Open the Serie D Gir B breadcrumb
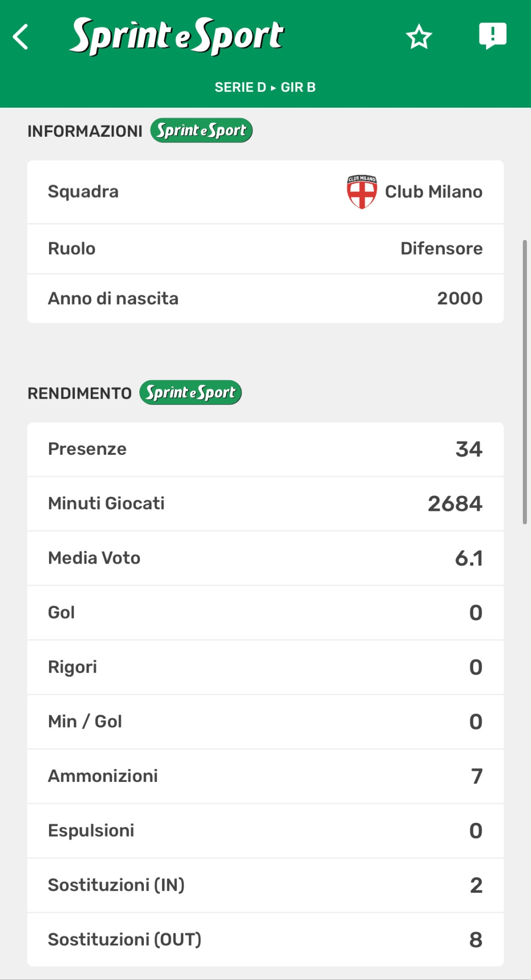 point(265,87)
